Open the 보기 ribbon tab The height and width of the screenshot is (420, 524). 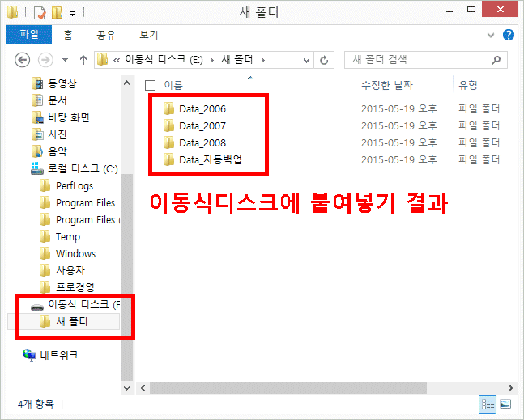(x=148, y=35)
